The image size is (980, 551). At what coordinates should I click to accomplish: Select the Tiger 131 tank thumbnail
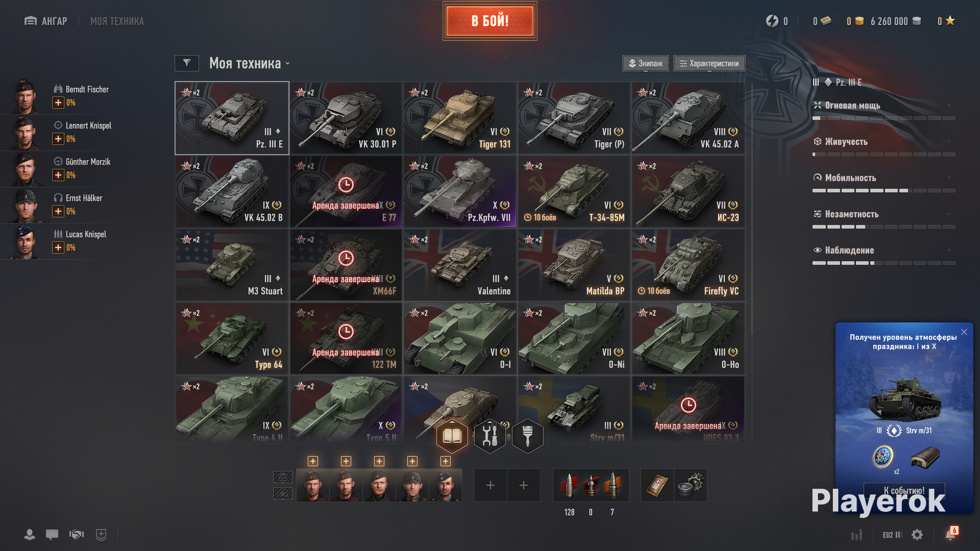pyautogui.click(x=460, y=118)
